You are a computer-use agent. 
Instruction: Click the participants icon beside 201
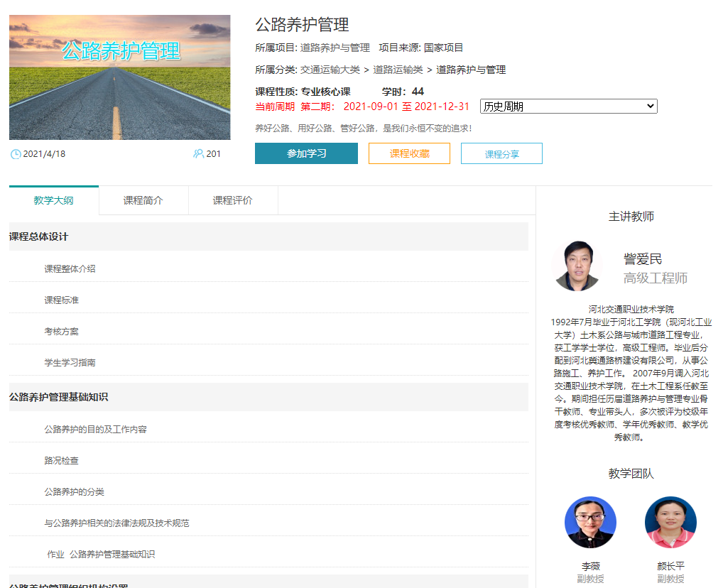pyautogui.click(x=198, y=154)
